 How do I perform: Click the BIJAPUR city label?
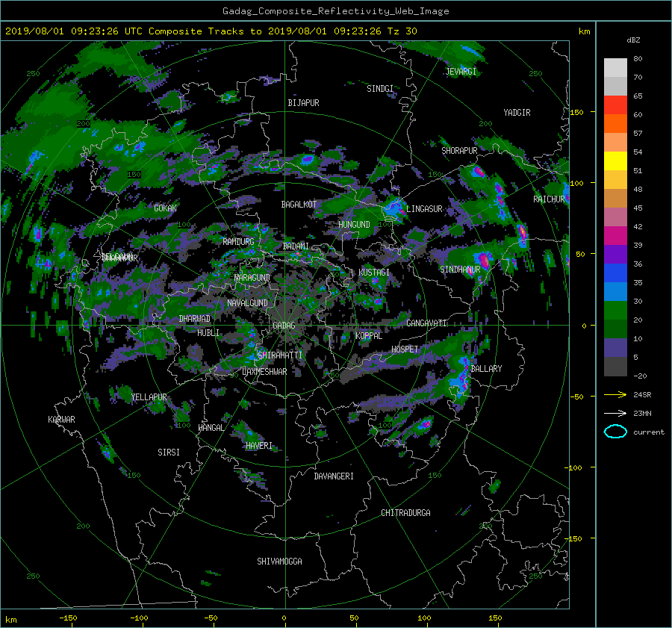(303, 103)
